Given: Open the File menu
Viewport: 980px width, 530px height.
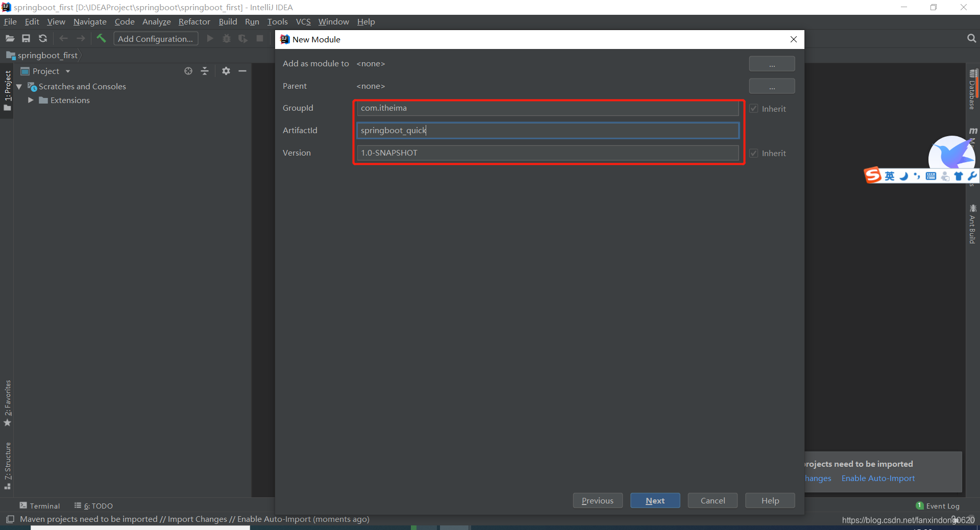Looking at the screenshot, I should coord(10,22).
